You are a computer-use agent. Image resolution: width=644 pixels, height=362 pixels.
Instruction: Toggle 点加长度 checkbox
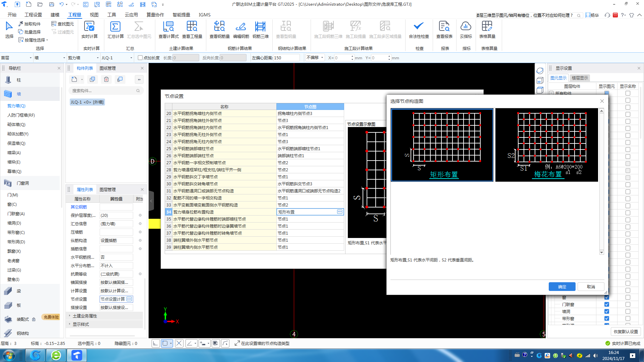[140, 58]
